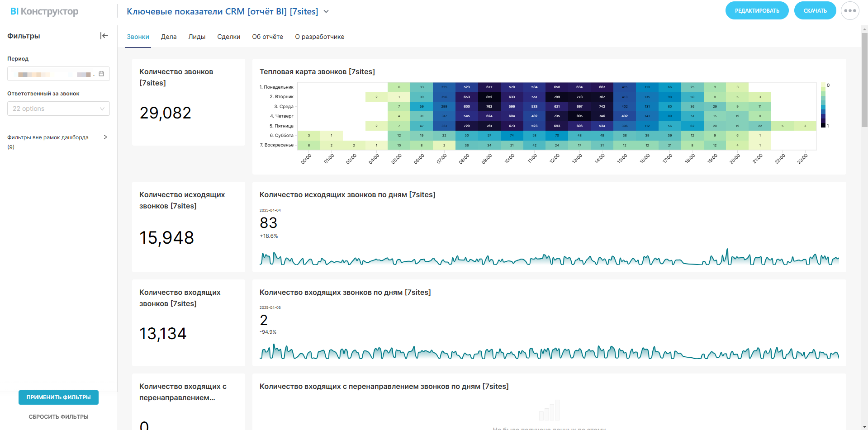Collapse the Фильтры sidebar panel
This screenshot has width=868, height=430.
[104, 36]
